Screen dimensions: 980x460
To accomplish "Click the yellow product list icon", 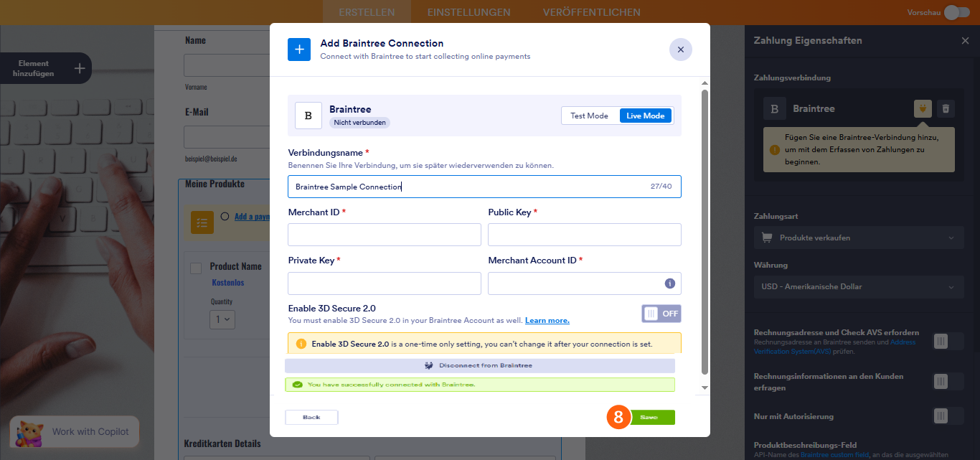I will coord(202,222).
